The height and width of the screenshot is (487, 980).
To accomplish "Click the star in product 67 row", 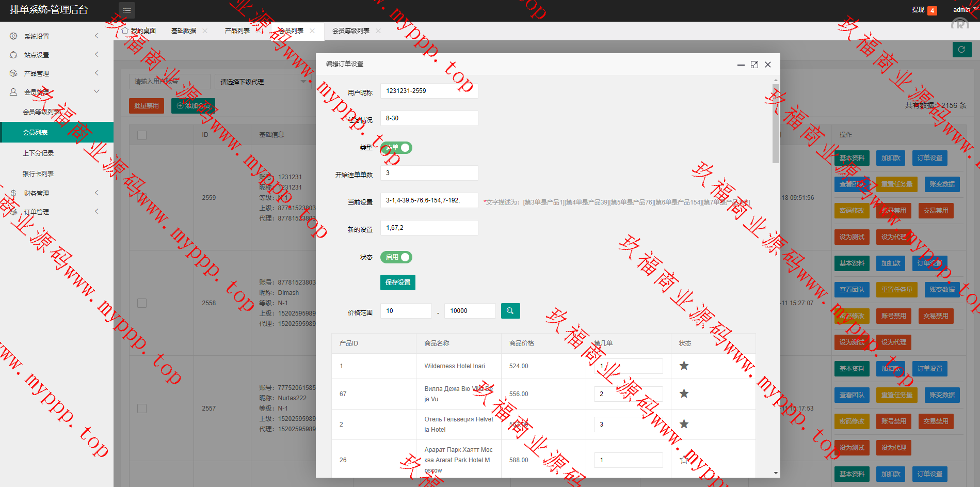I will tap(684, 394).
